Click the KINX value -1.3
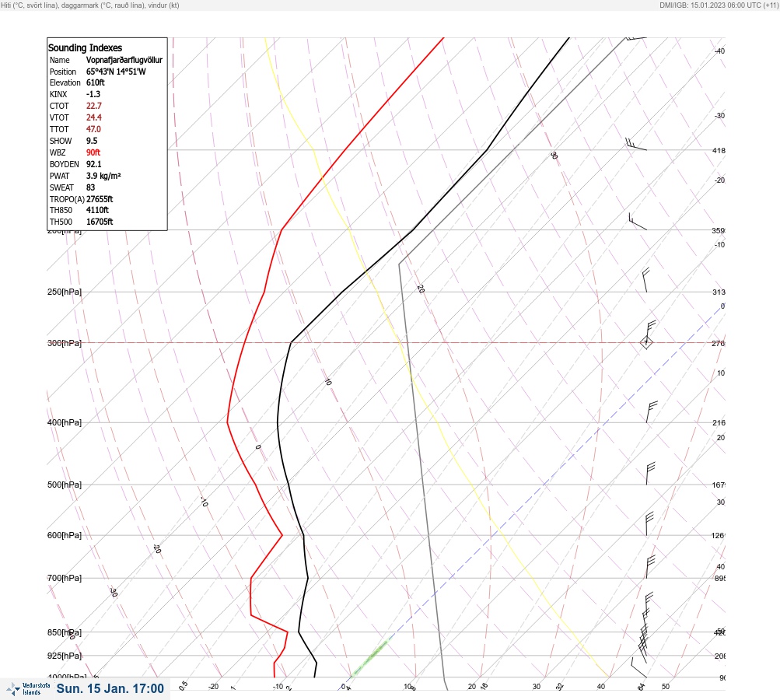This screenshot has width=780, height=700. click(93, 94)
